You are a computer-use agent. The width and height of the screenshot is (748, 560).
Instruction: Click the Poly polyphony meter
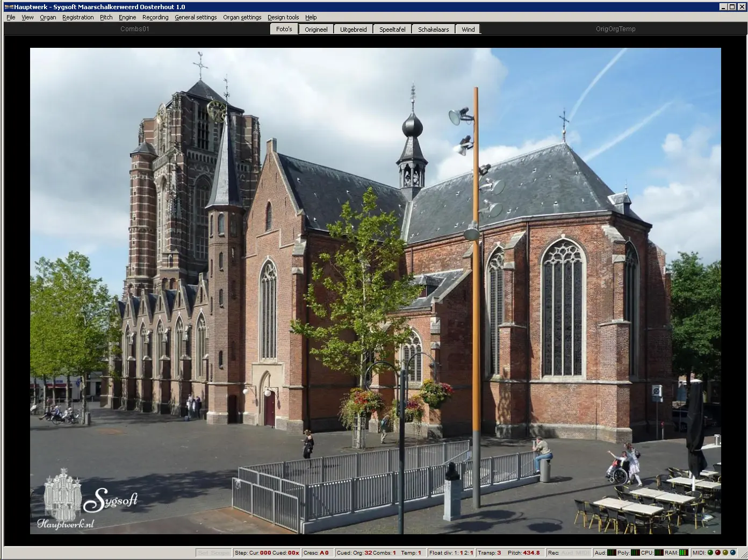[635, 552]
